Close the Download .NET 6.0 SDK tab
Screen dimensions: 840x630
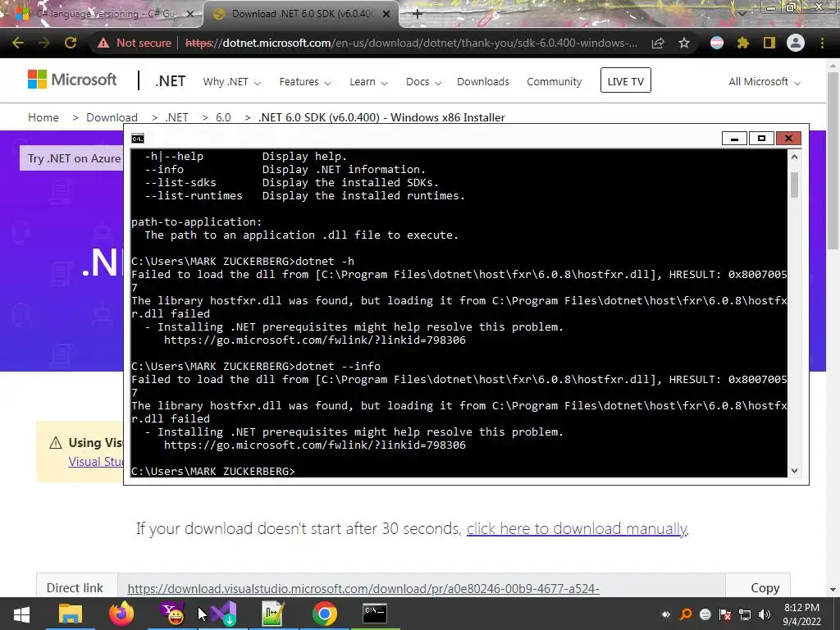[x=386, y=14]
